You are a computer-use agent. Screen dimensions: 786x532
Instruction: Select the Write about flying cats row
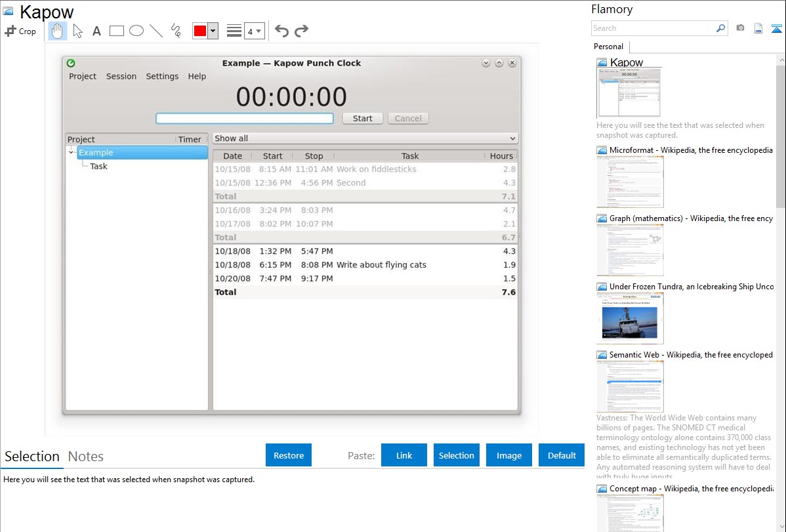pos(365,265)
